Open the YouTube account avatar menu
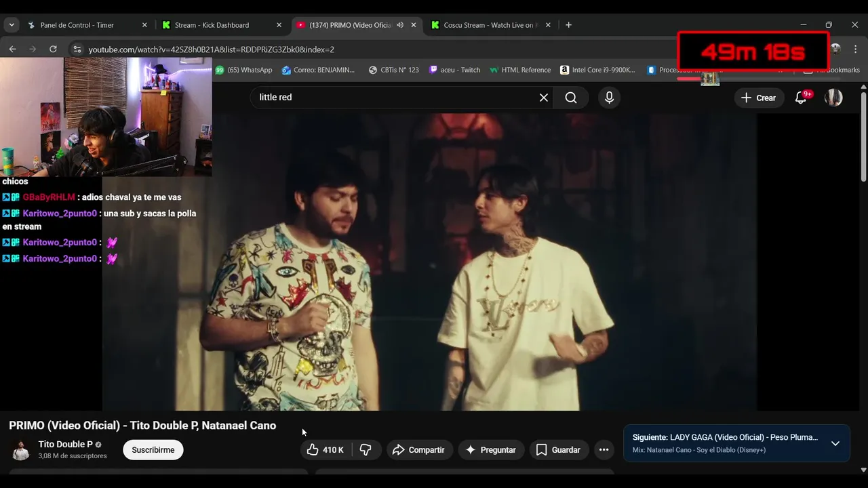 (x=833, y=98)
